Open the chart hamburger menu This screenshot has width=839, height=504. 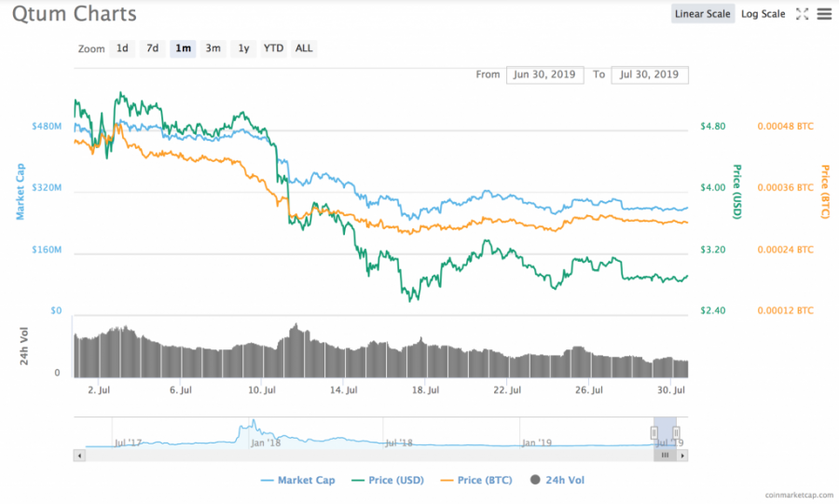[x=824, y=14]
